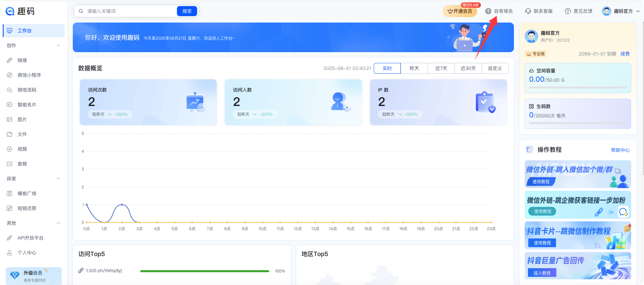
Task: Collapse the 创作 sidebar section
Action: pos(58,45)
